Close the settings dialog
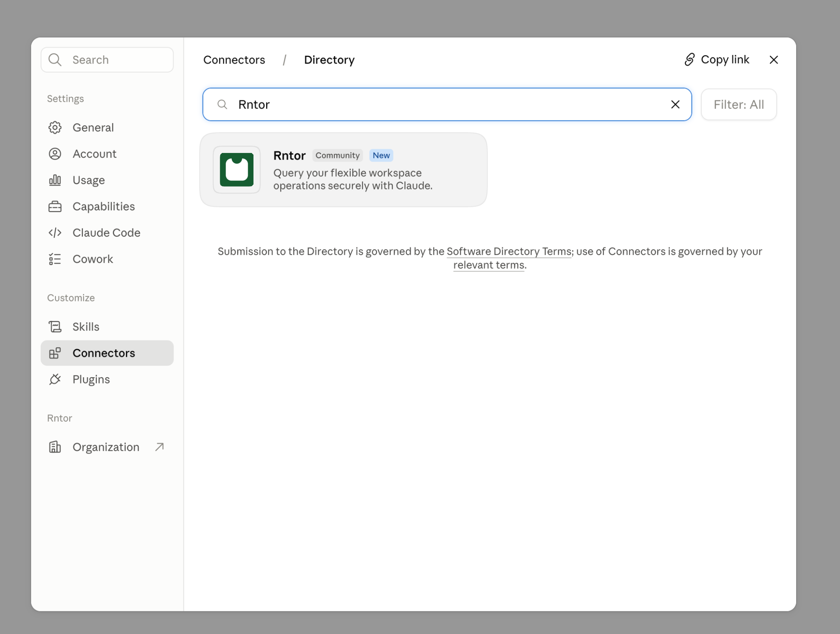Image resolution: width=840 pixels, height=634 pixels. coord(774,59)
